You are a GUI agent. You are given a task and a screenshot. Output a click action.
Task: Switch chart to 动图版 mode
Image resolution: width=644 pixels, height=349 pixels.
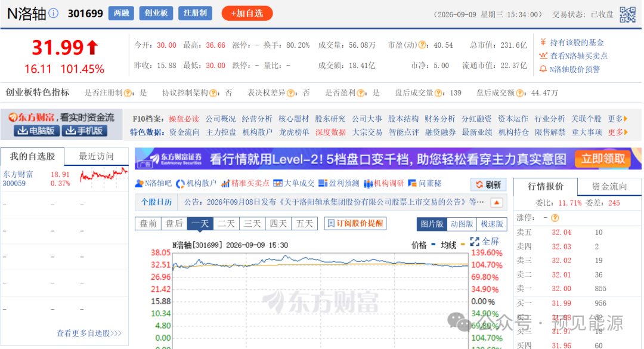[462, 224]
